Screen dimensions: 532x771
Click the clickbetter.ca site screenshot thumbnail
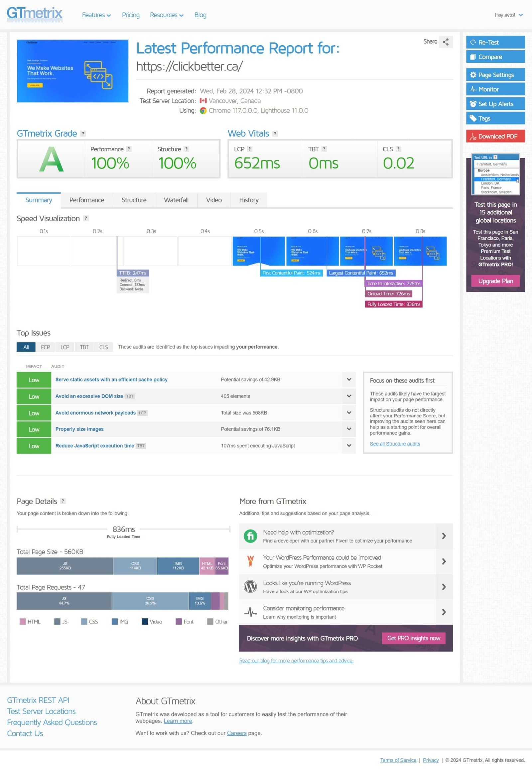[73, 71]
